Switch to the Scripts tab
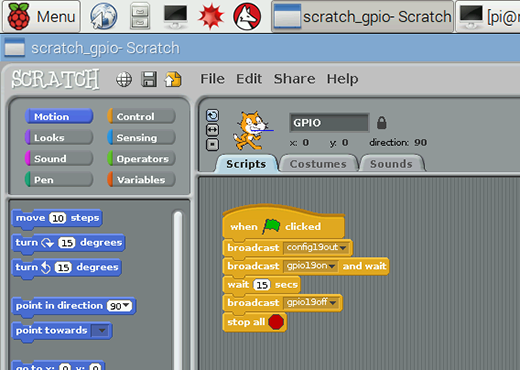Screen dimensions: 520x370 (x=246, y=164)
